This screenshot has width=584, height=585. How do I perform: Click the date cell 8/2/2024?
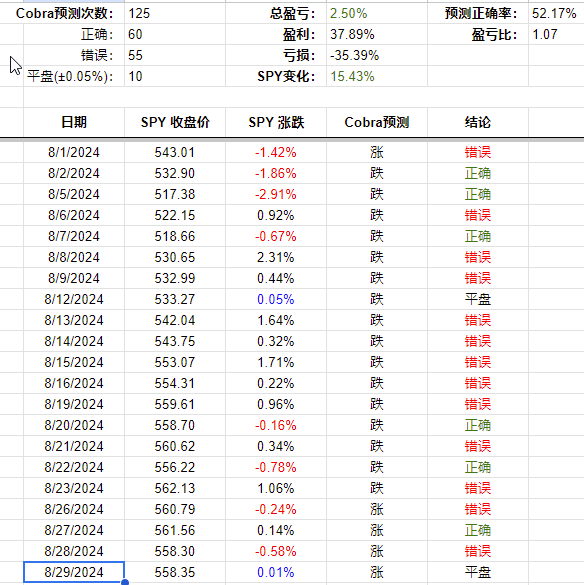(74, 173)
